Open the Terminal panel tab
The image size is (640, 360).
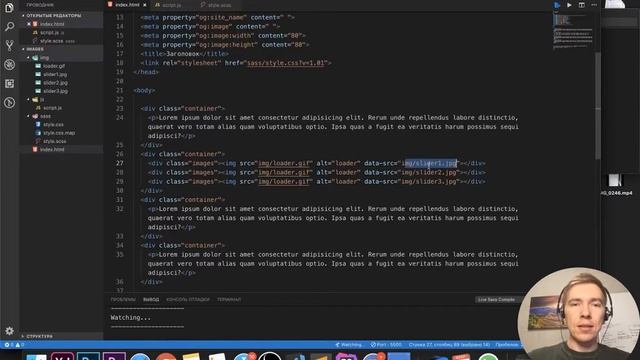[x=229, y=300]
